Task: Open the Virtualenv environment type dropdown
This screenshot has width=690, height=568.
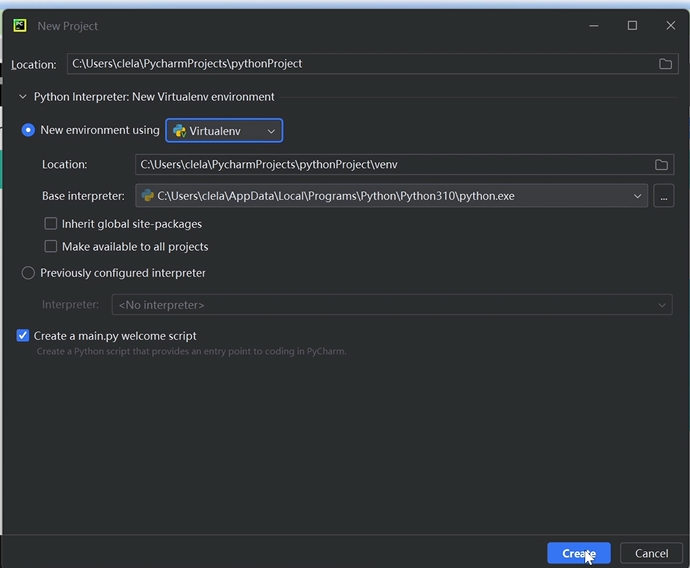Action: pos(224,131)
